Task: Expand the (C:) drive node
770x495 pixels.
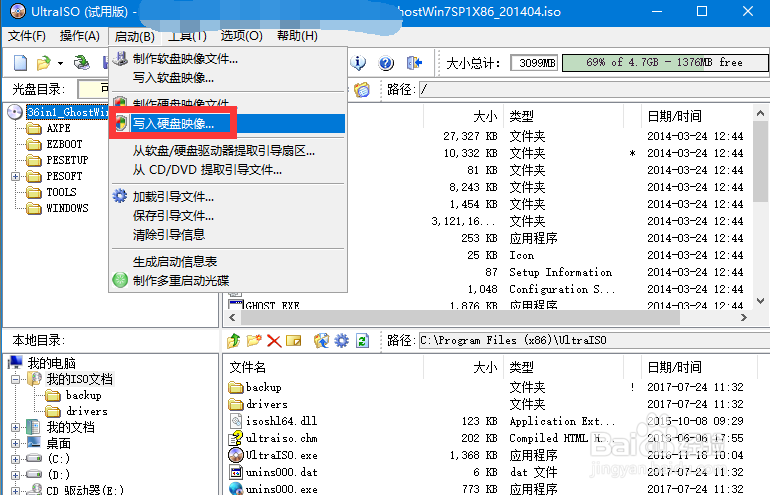Action: 15,459
